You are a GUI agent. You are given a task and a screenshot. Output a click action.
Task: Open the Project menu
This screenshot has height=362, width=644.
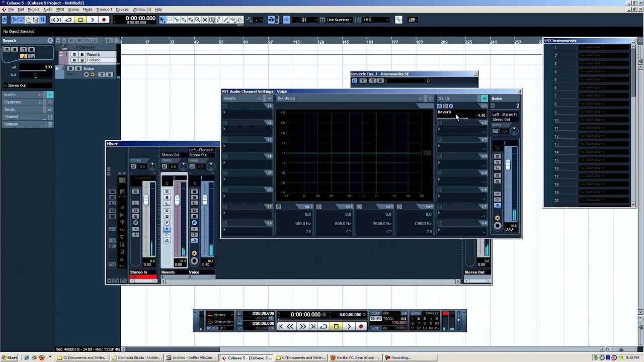33,10
